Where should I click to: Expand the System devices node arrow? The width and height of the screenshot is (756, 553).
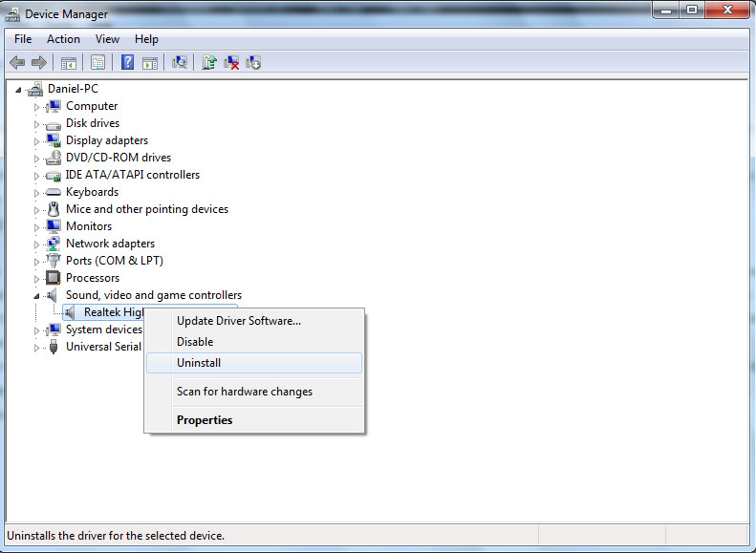pyautogui.click(x=36, y=330)
